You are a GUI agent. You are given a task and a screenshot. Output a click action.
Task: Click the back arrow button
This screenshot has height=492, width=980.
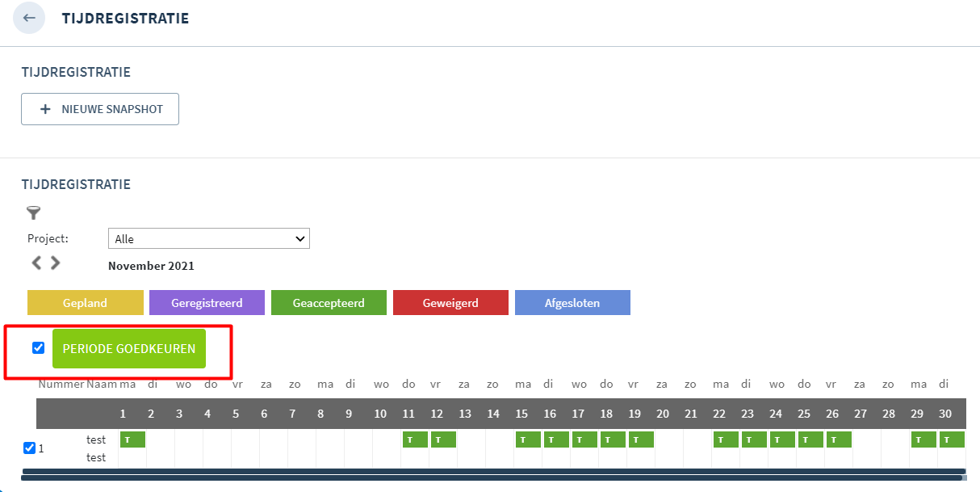[x=29, y=18]
